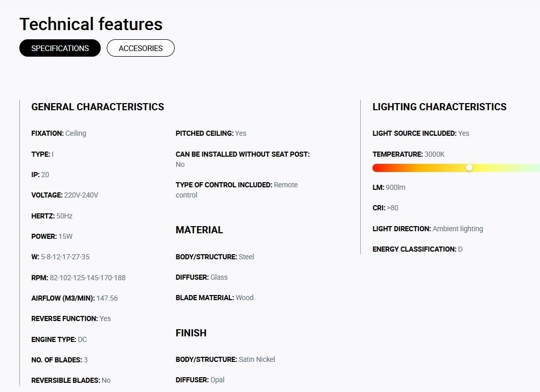
Task: Click the Lighting Characteristics heading
Action: [x=439, y=107]
